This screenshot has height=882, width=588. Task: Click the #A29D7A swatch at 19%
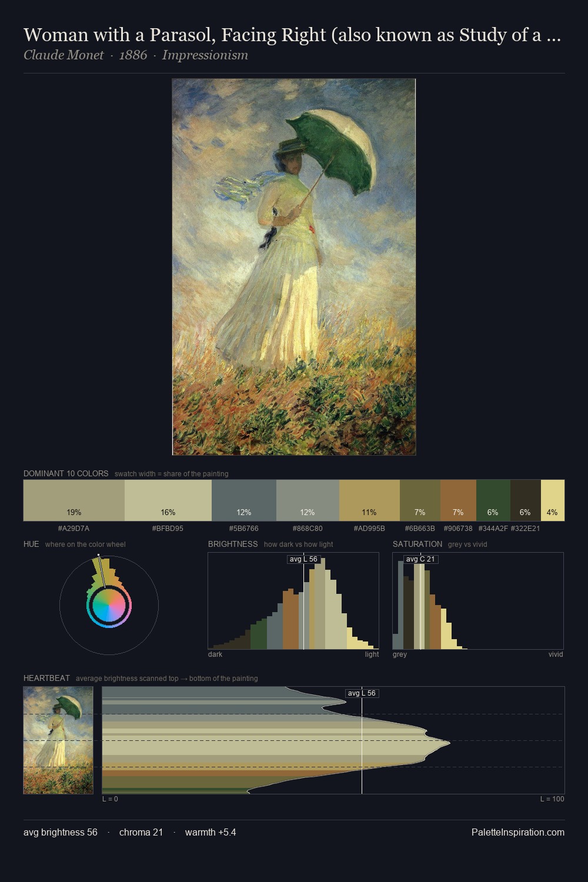[74, 500]
